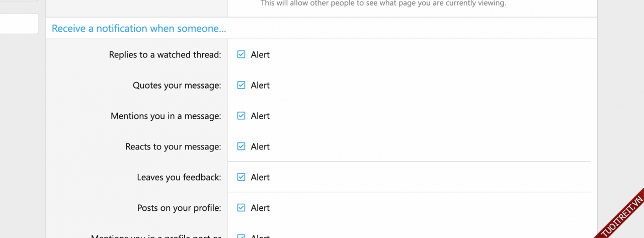Click the Alert text next to Mentions you in a message
The height and width of the screenshot is (238, 644).
260,116
